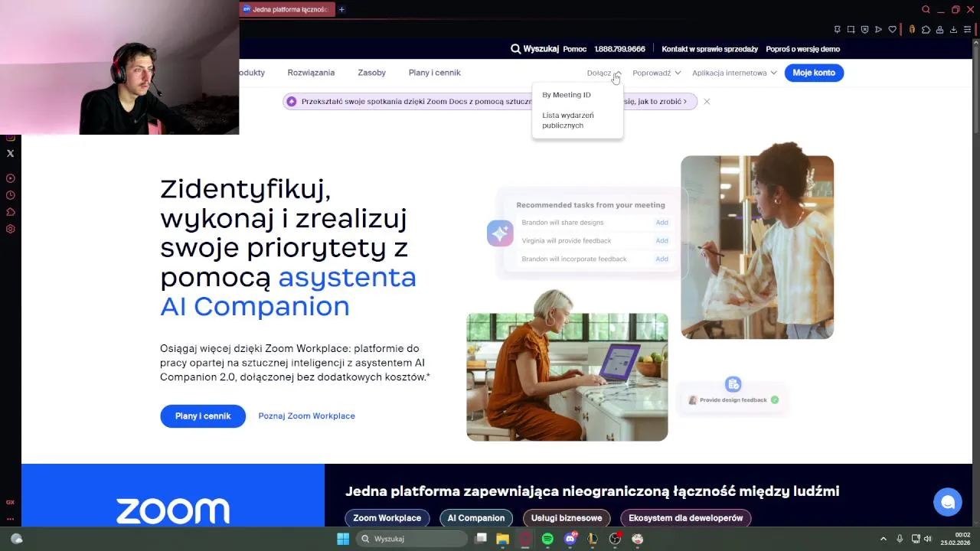Open Plany i cennik nav item

point(434,73)
